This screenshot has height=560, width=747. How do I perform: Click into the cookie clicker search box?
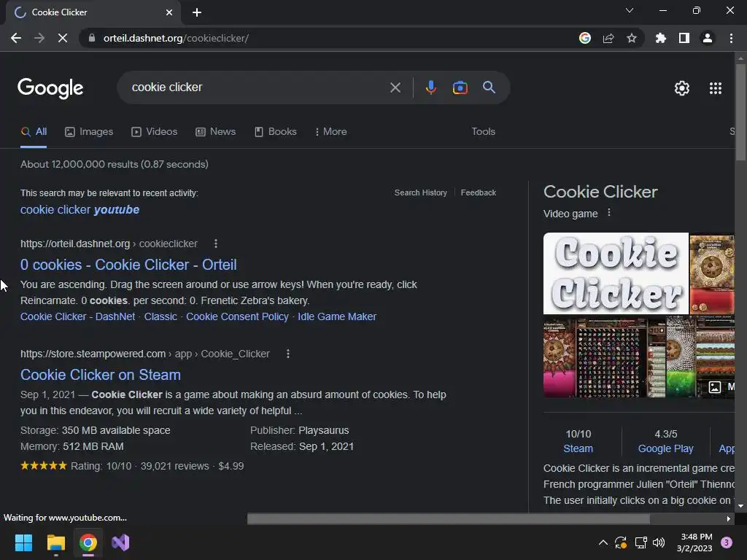tap(258, 87)
